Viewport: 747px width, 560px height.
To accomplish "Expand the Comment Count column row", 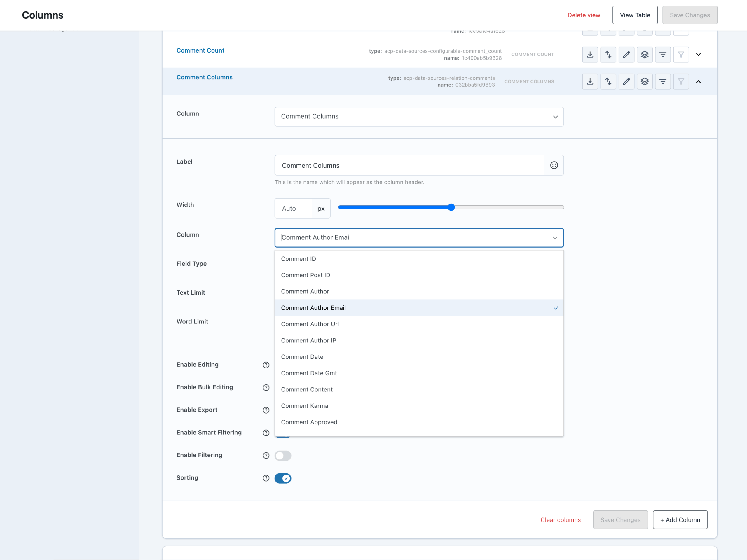I will [698, 54].
